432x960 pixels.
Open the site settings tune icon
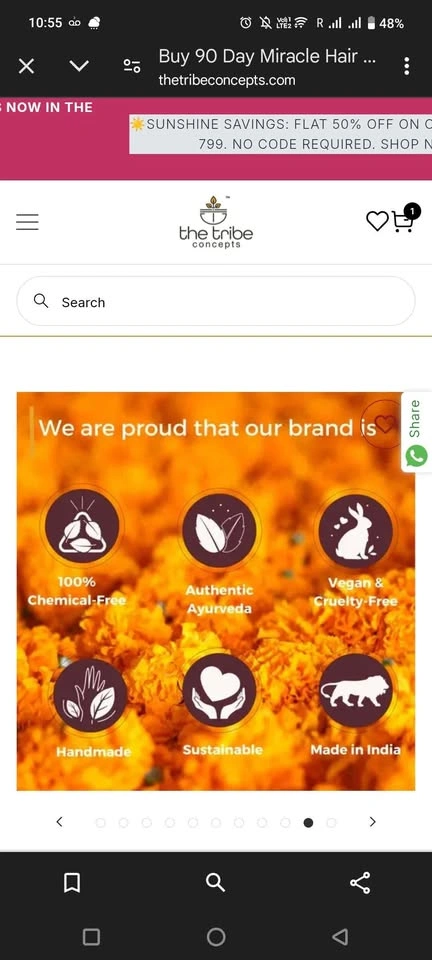tap(132, 66)
